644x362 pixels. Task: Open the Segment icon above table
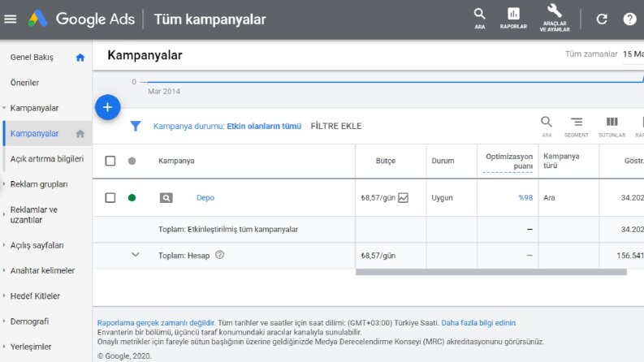tap(577, 127)
